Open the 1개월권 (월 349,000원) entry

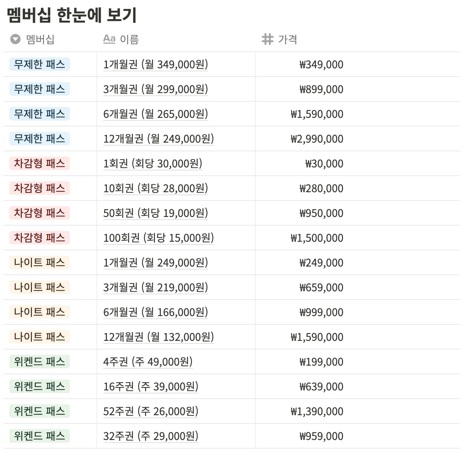pyautogui.click(x=156, y=64)
